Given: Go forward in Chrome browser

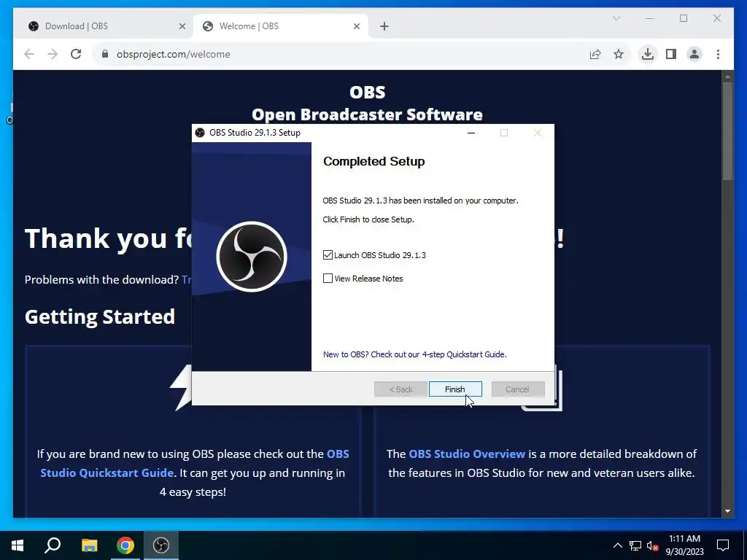Looking at the screenshot, I should click(x=53, y=54).
